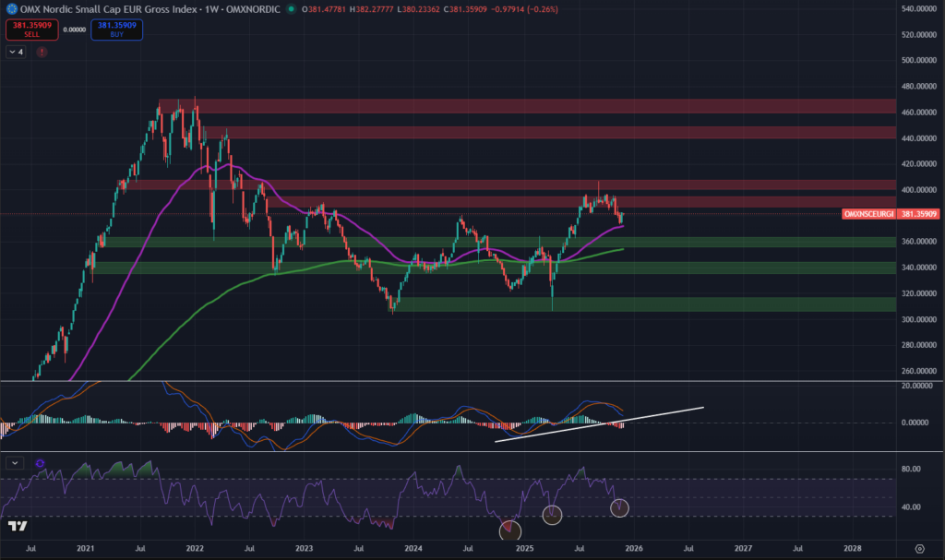
Task: Expand the collapsed indicators legend showing 4
Action: [17, 53]
